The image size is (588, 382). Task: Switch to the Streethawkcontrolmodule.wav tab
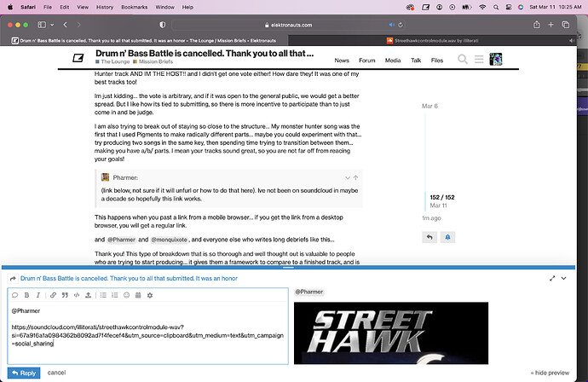click(x=432, y=41)
